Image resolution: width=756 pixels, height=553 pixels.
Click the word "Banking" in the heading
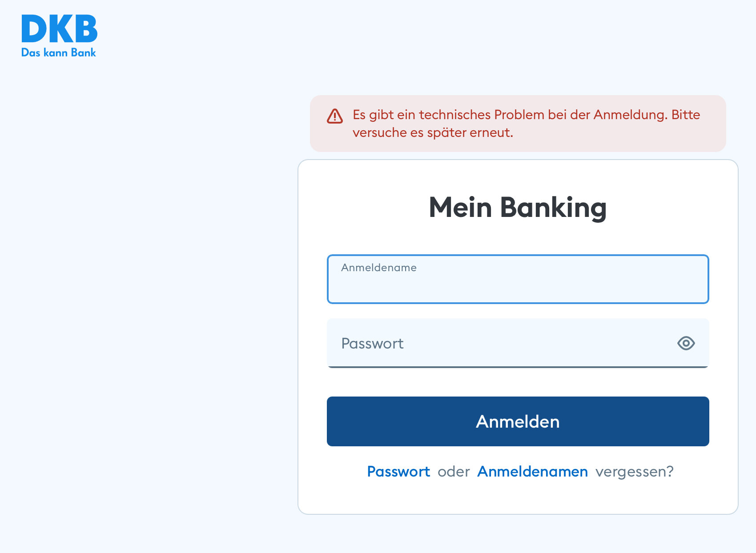[553, 207]
